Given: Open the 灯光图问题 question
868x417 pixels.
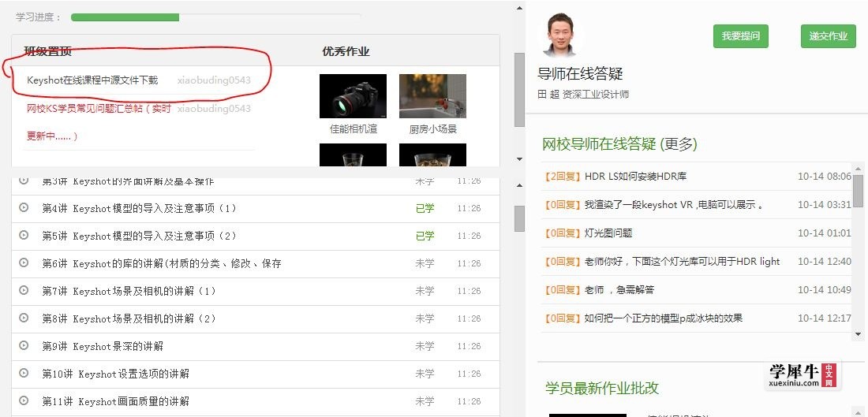Looking at the screenshot, I should pyautogui.click(x=608, y=233).
